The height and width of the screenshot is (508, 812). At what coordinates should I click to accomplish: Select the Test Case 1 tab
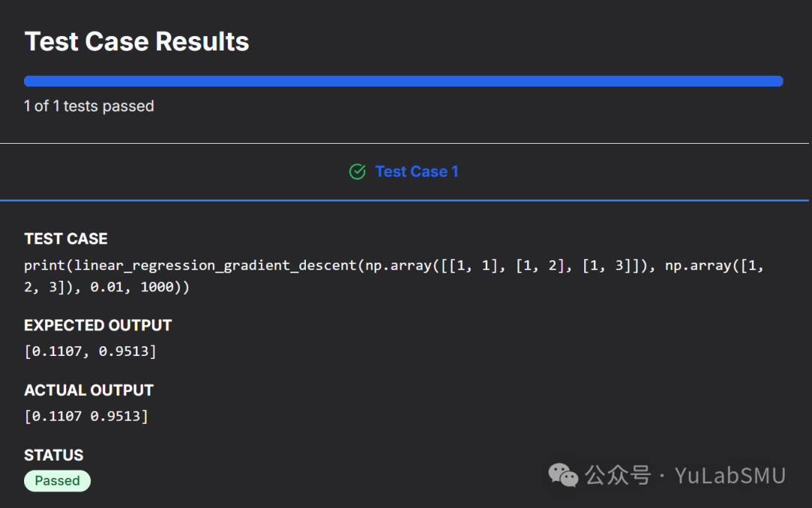tap(416, 172)
